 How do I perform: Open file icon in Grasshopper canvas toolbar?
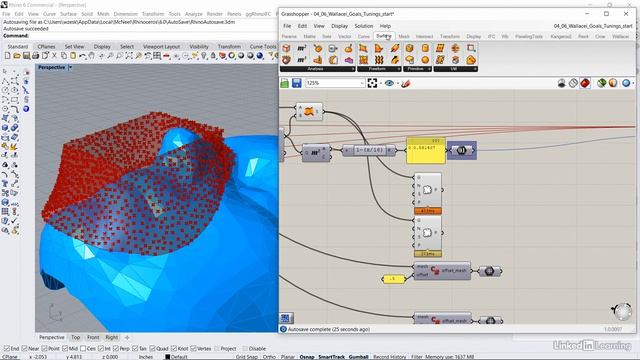click(284, 83)
